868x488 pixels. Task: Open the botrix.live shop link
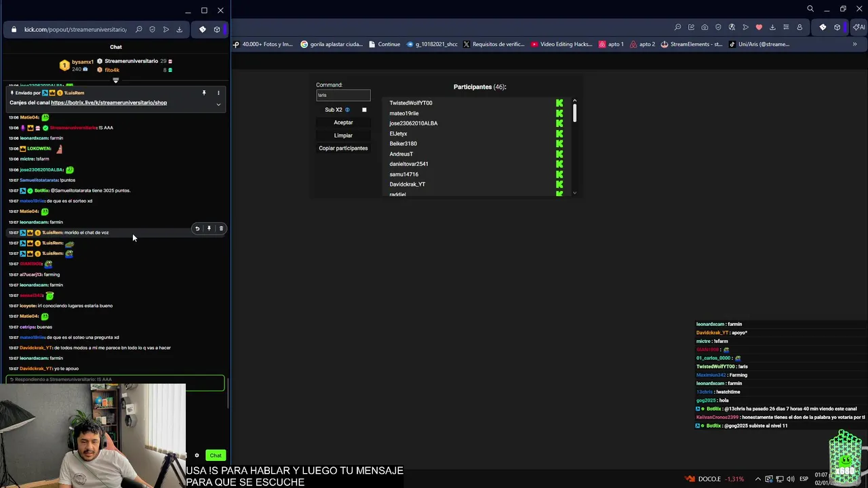click(x=108, y=103)
